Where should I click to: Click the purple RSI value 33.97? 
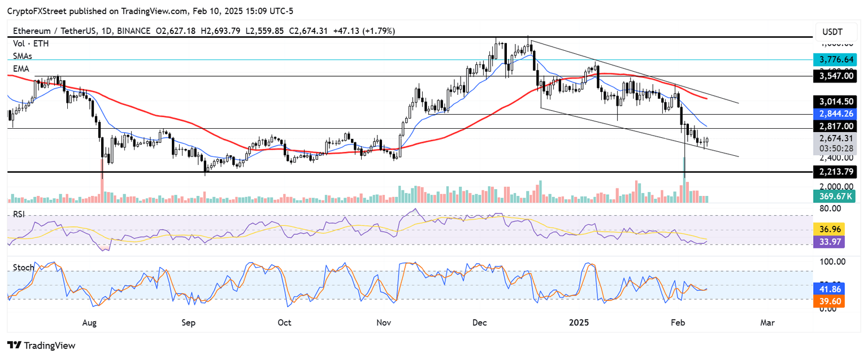point(831,242)
